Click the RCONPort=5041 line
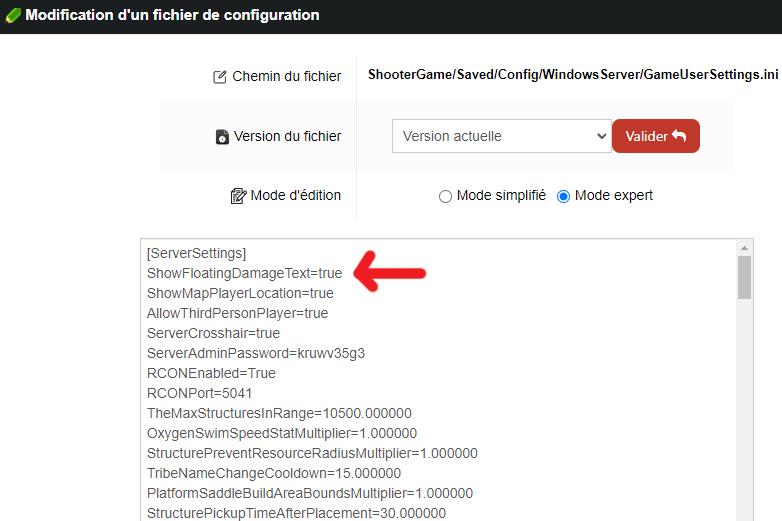 coord(199,393)
